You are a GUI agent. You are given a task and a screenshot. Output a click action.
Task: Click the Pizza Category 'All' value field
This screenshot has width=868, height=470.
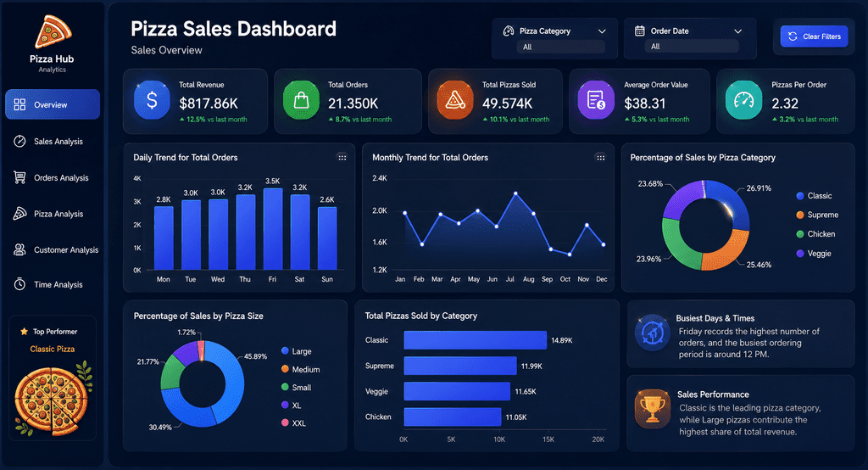561,48
